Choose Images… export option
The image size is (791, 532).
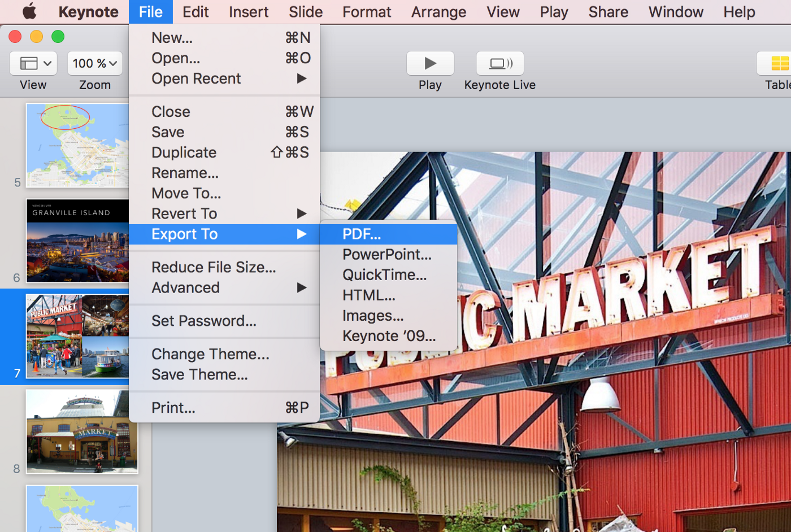[373, 315]
